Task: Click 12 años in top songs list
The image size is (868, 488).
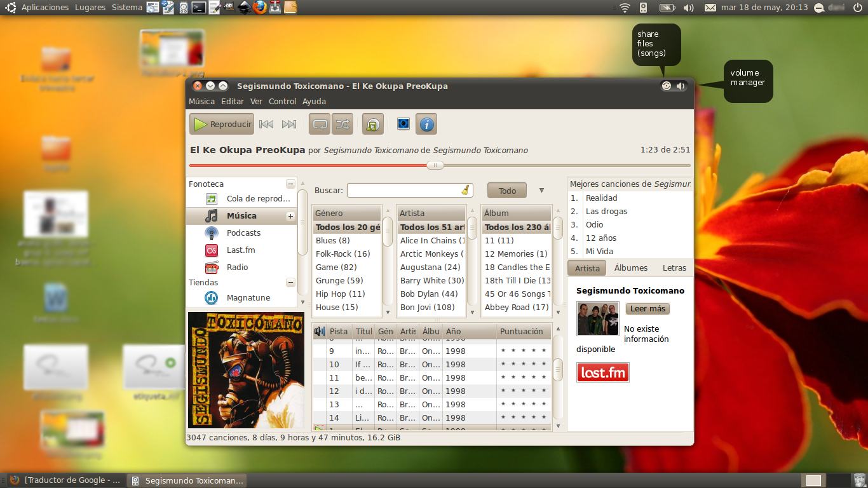Action: pyautogui.click(x=601, y=238)
